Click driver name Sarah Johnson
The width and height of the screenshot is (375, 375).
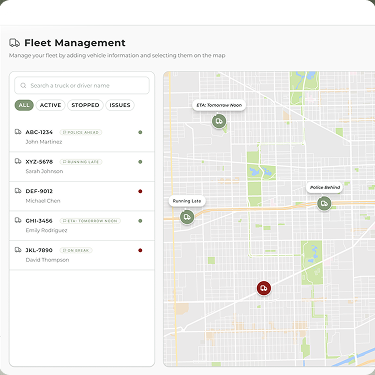44,171
